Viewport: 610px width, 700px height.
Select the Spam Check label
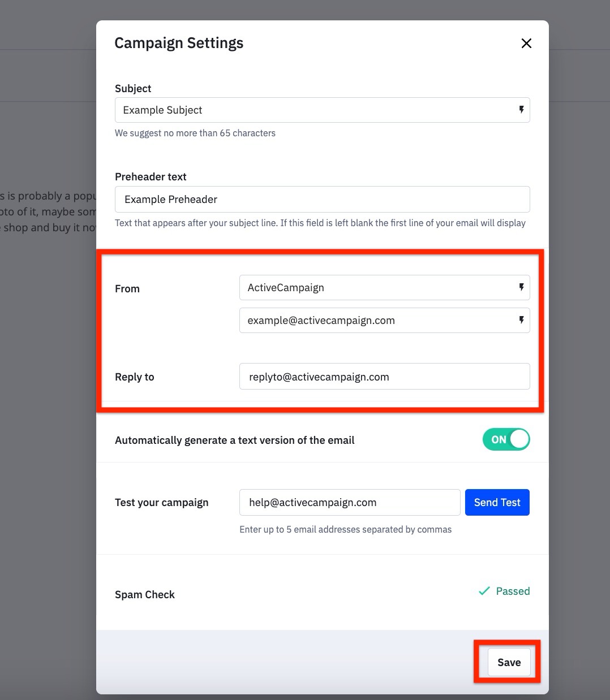[145, 595]
